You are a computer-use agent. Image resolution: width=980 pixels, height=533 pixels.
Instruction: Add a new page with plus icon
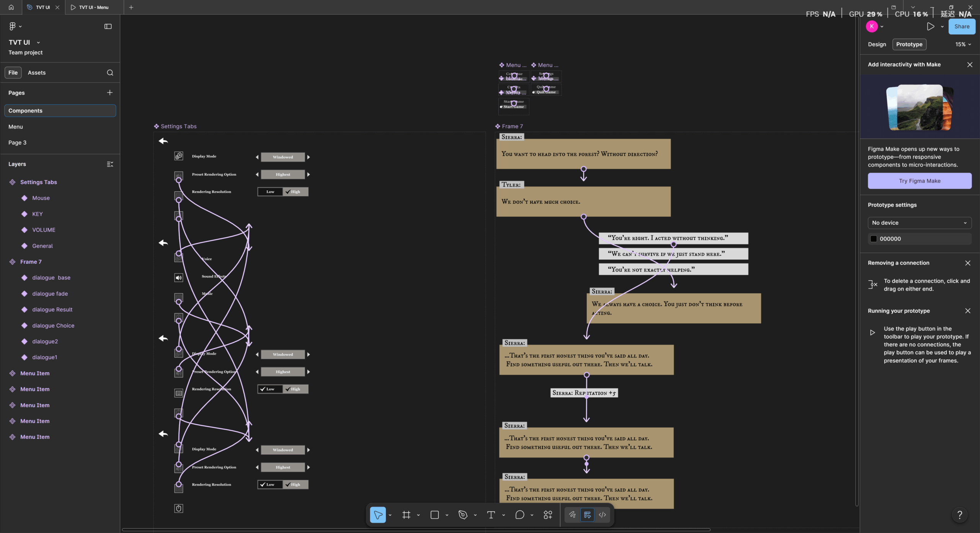point(110,93)
